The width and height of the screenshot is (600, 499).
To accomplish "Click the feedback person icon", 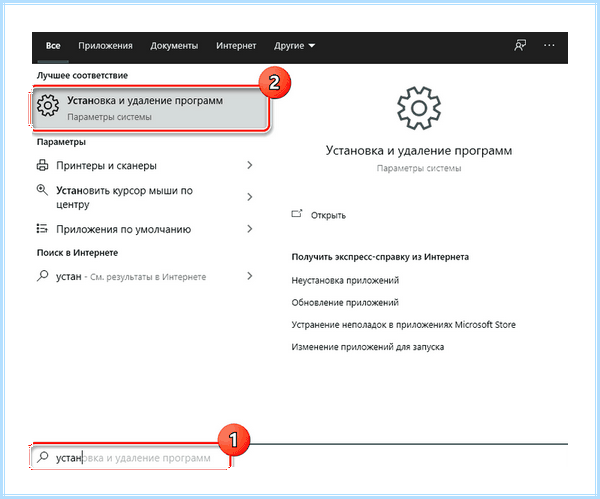I will [520, 46].
